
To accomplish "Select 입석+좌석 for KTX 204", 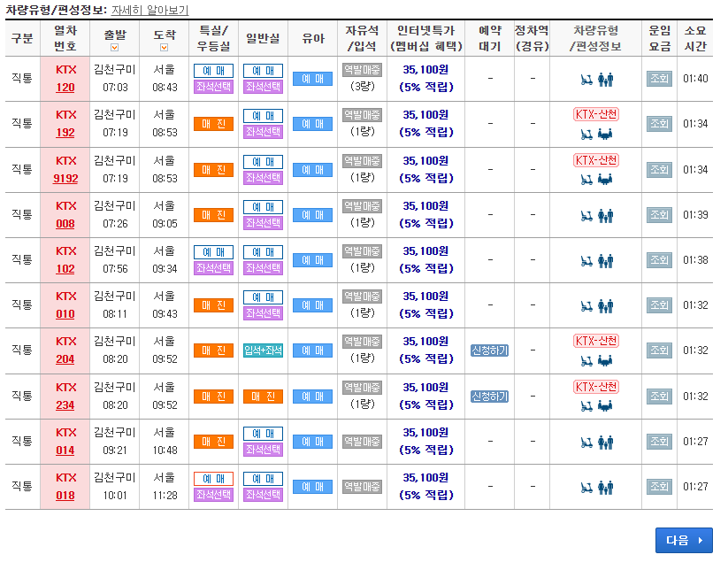I will tap(264, 350).
